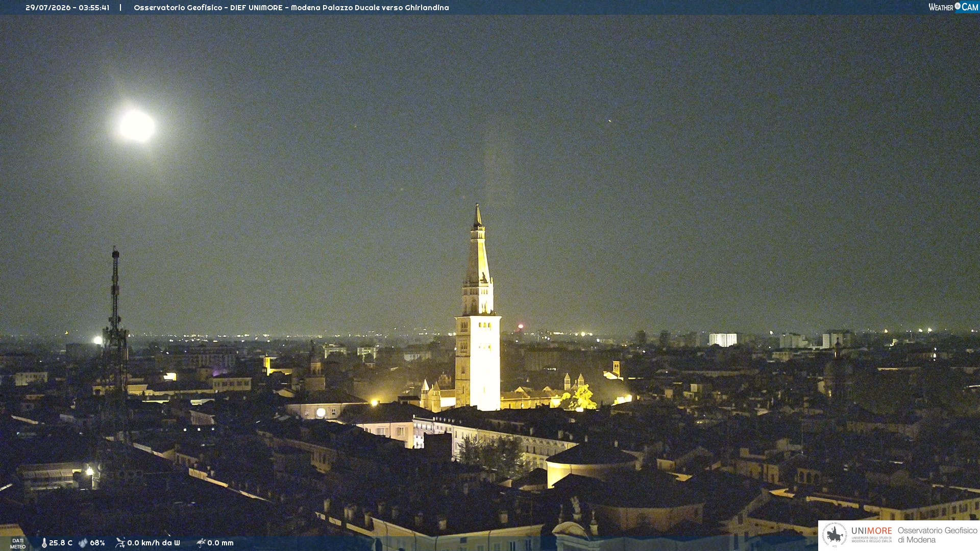Click the DATI METEO label
Viewport: 980px width, 551px height.
18,543
